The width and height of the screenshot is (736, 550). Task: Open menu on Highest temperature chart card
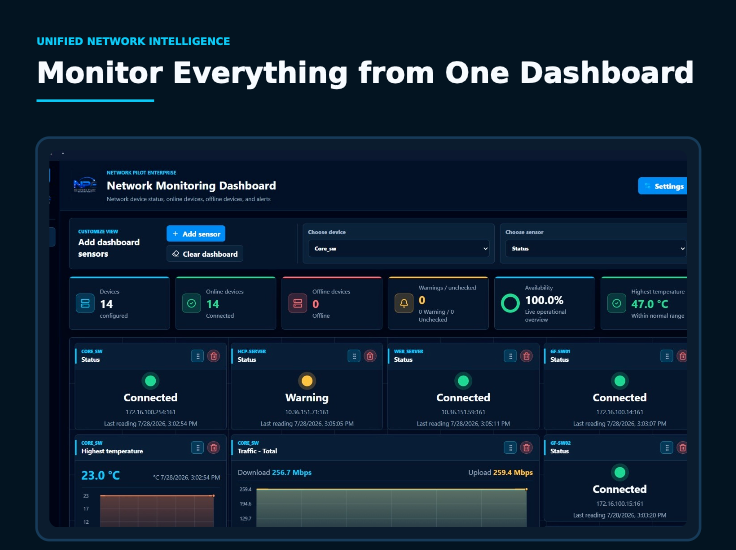(198, 448)
